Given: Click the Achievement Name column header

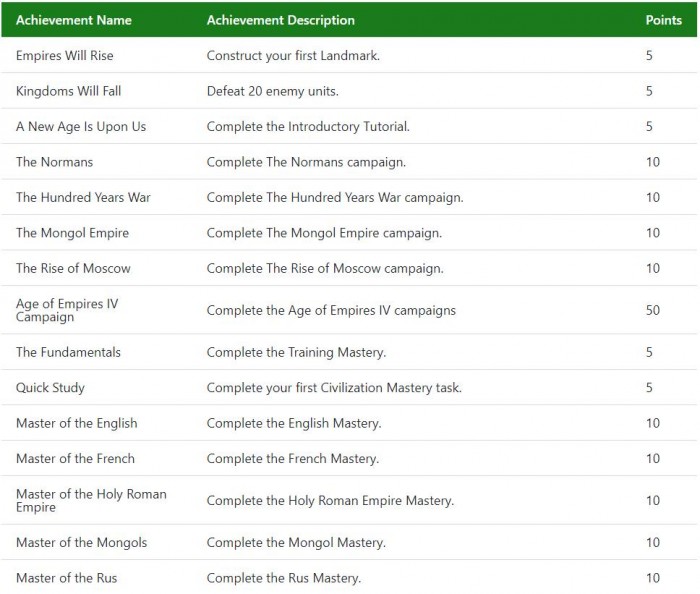Looking at the screenshot, I should click(x=74, y=20).
